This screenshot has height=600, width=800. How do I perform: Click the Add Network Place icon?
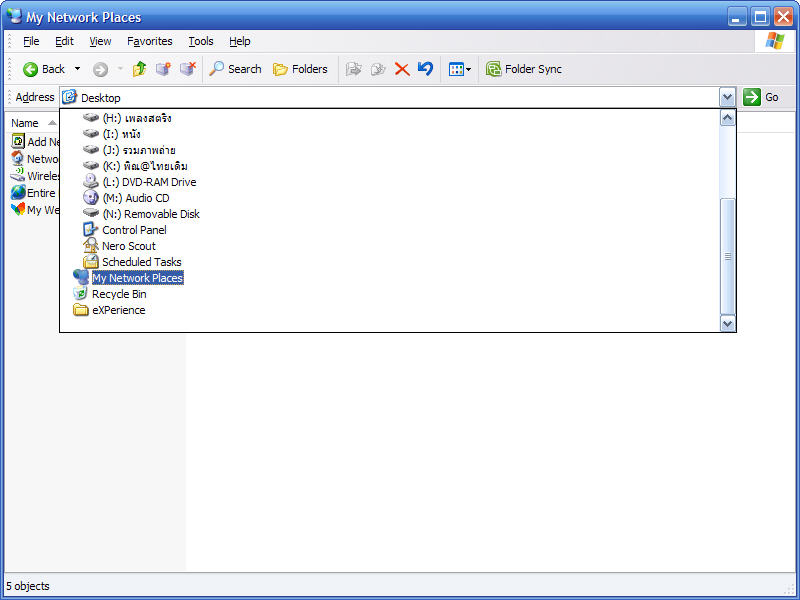tap(18, 141)
